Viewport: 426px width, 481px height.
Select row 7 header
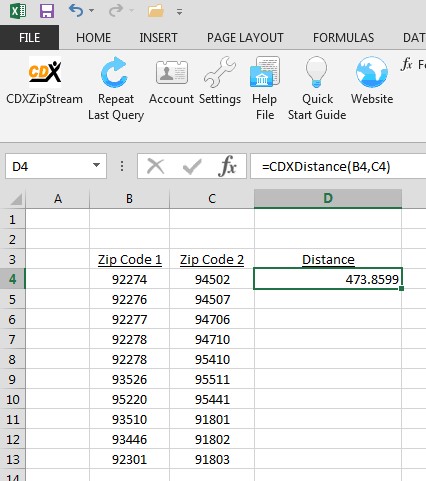click(13, 339)
